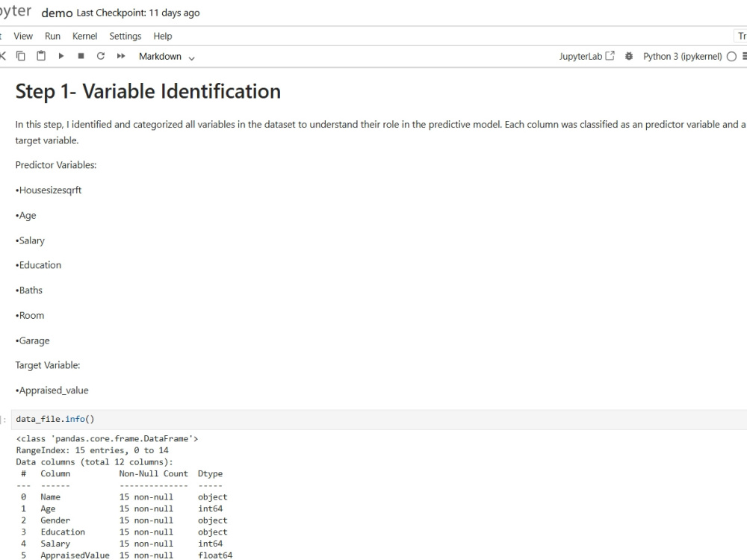Click the RangeIndex: 15 entries output line
Image resolution: width=747 pixels, height=560 pixels.
(93, 450)
